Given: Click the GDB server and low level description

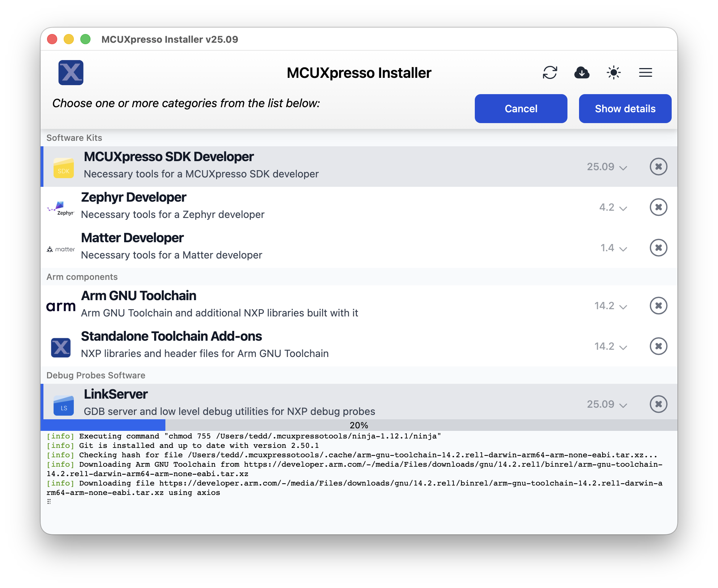Looking at the screenshot, I should click(x=229, y=411).
